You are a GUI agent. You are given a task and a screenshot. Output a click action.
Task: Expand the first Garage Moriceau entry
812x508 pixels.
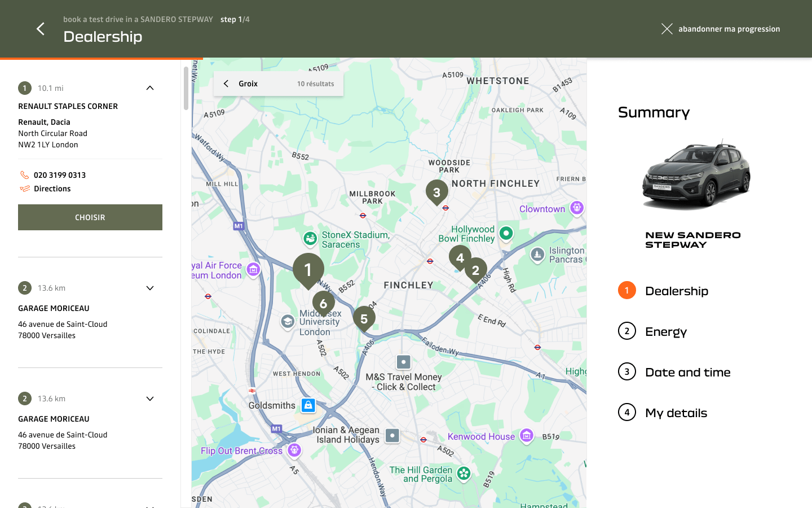coord(150,288)
